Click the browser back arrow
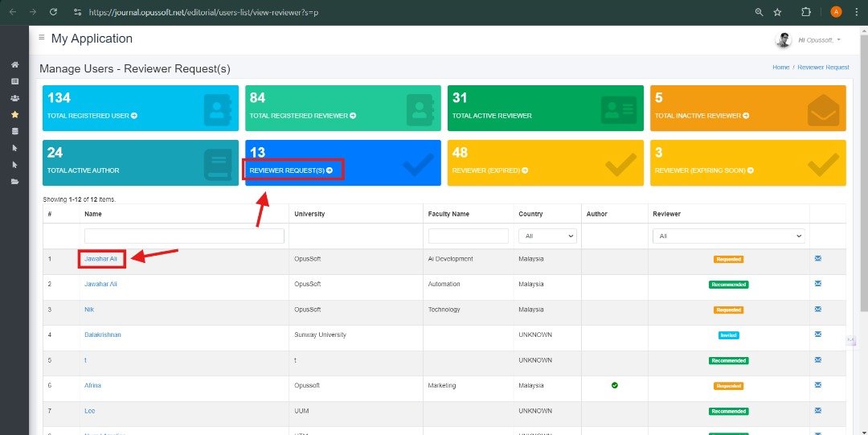 coord(13,11)
